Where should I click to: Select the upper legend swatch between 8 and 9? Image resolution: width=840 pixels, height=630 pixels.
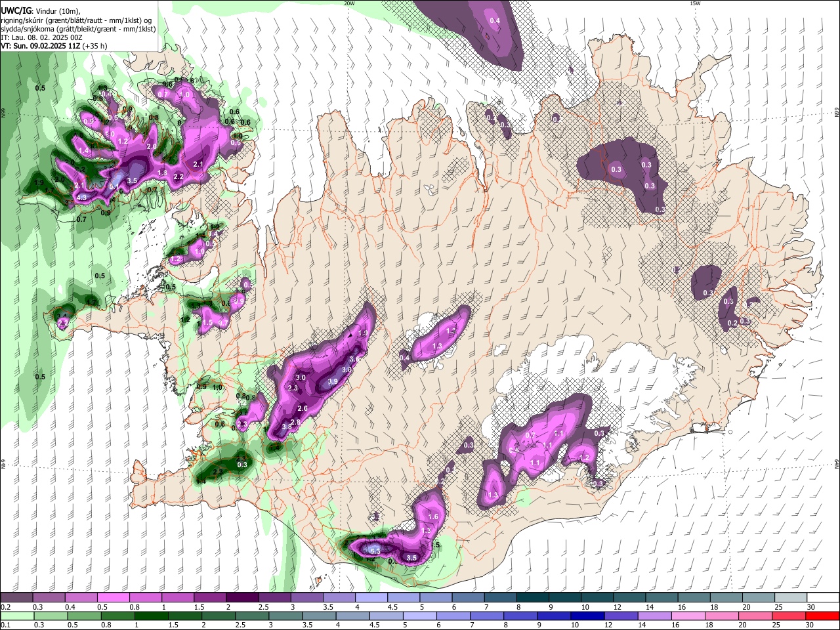coord(532,597)
